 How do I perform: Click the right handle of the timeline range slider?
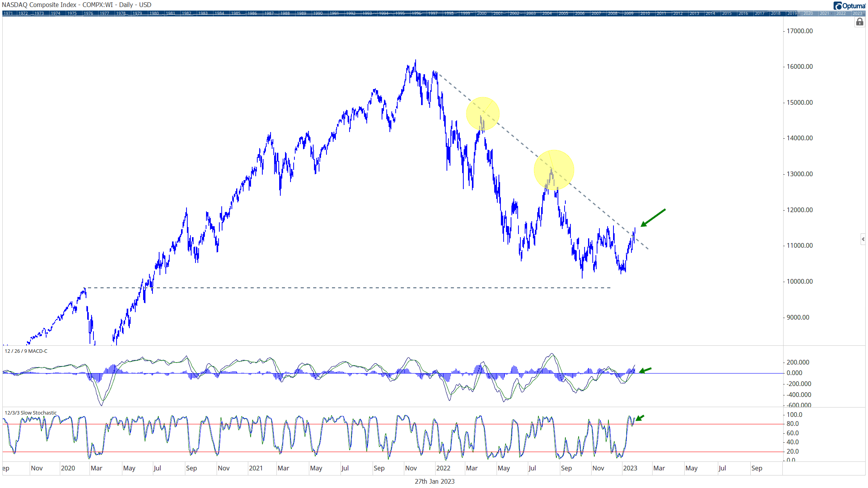(864, 13)
